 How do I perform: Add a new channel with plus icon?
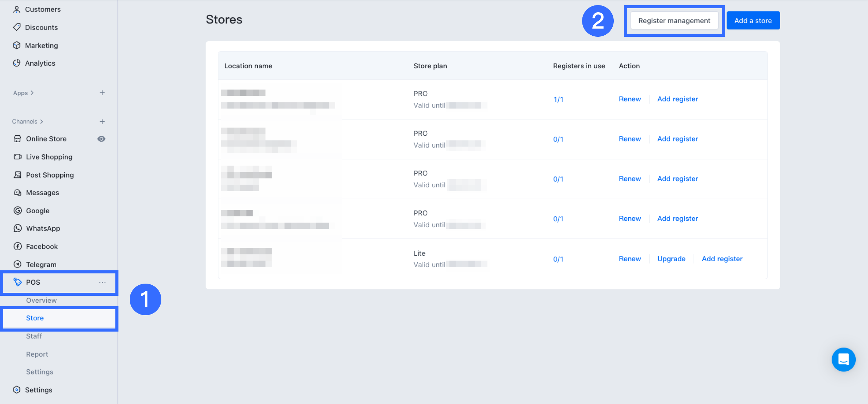(102, 122)
